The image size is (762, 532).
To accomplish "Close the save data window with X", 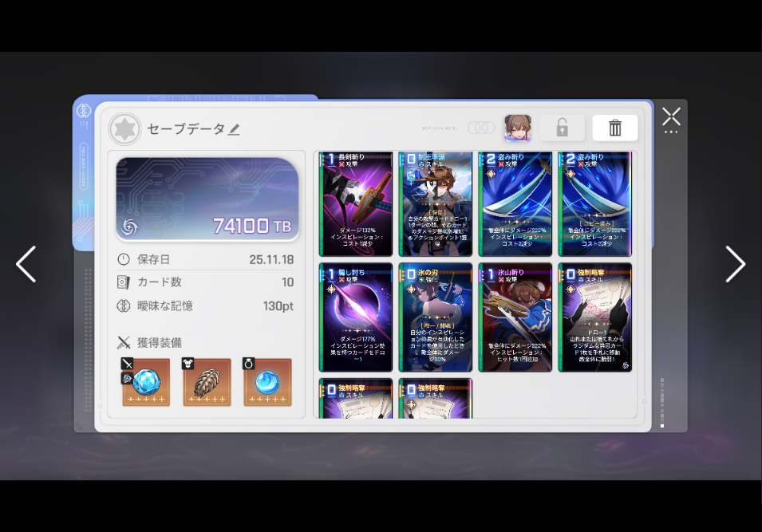I will (x=671, y=118).
